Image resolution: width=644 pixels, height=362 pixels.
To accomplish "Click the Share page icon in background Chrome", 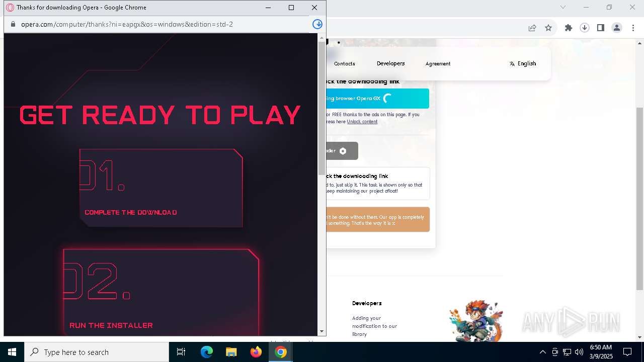I will (532, 28).
